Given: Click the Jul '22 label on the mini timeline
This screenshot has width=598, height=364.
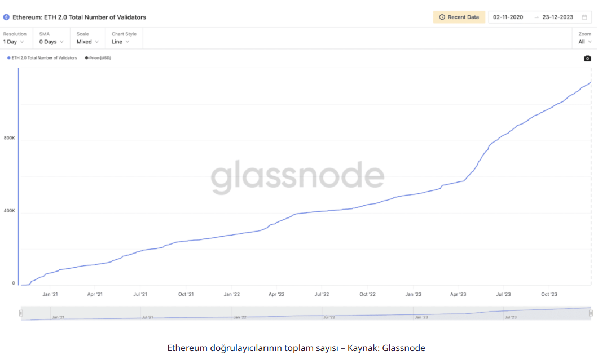Looking at the screenshot, I should (x=329, y=317).
